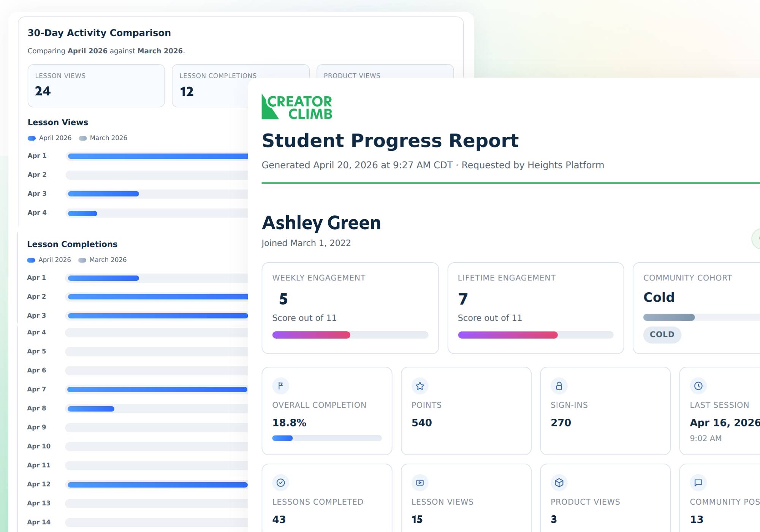Click the Creator Climb logo

[297, 107]
